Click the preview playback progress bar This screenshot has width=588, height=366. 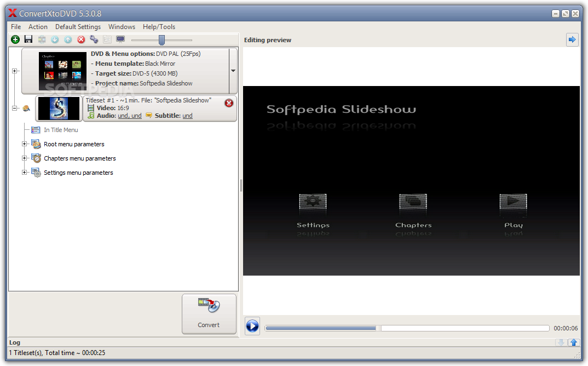point(407,328)
